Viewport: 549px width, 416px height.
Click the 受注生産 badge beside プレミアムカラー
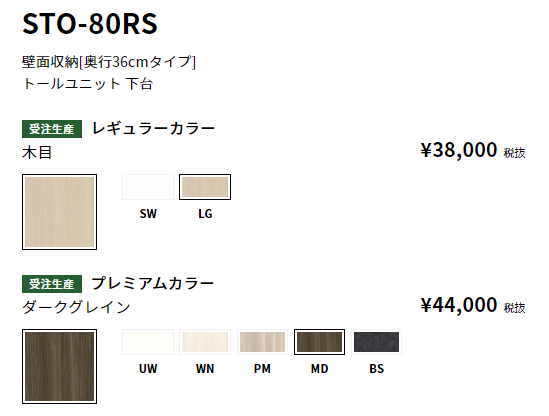tap(52, 284)
